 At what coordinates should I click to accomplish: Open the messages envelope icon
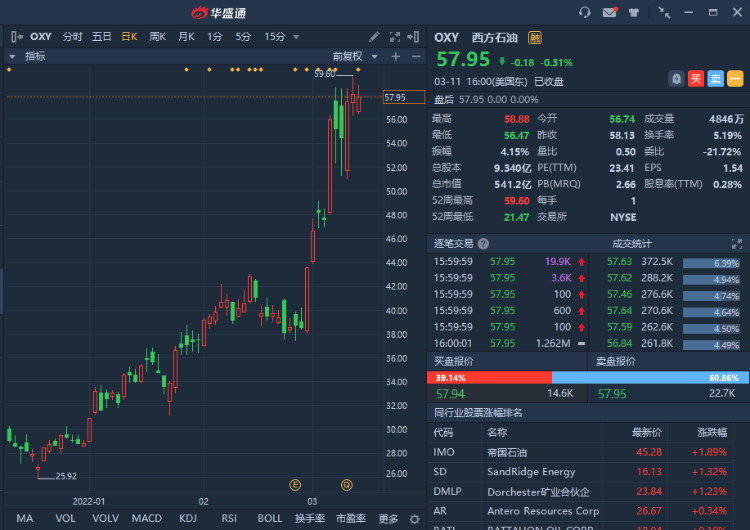(610, 13)
